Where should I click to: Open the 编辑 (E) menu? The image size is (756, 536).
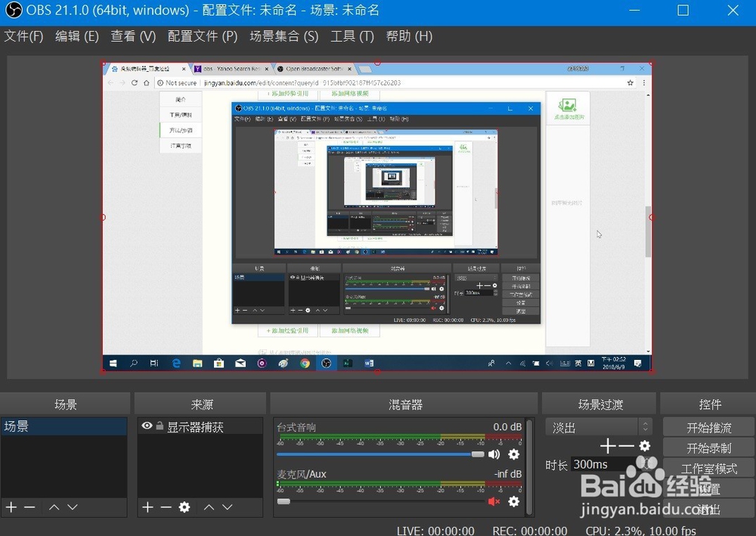pos(77,36)
